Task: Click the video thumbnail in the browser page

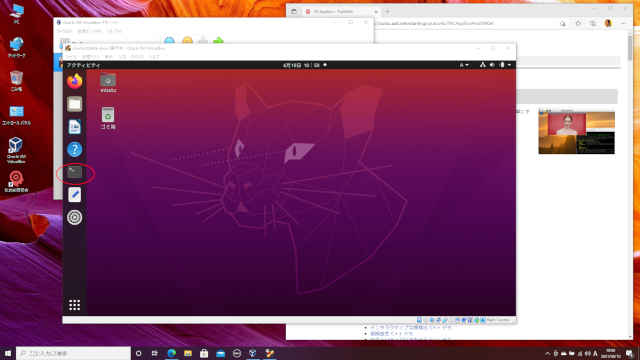Action: pyautogui.click(x=576, y=133)
